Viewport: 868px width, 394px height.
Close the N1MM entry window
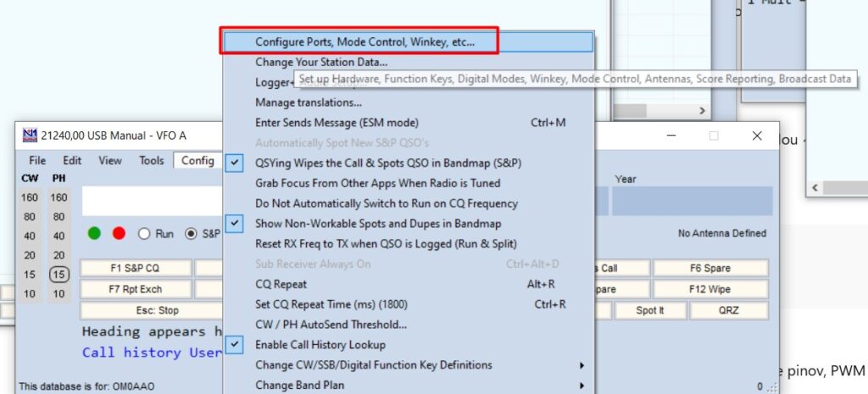point(757,136)
